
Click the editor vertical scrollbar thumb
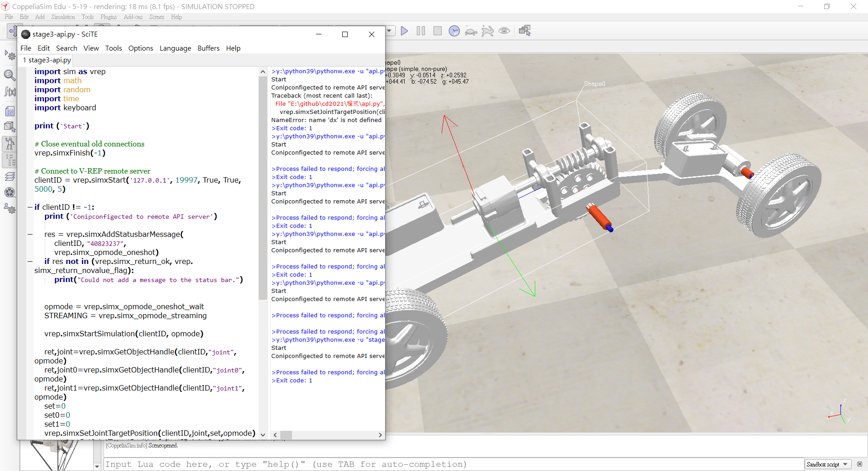click(263, 188)
